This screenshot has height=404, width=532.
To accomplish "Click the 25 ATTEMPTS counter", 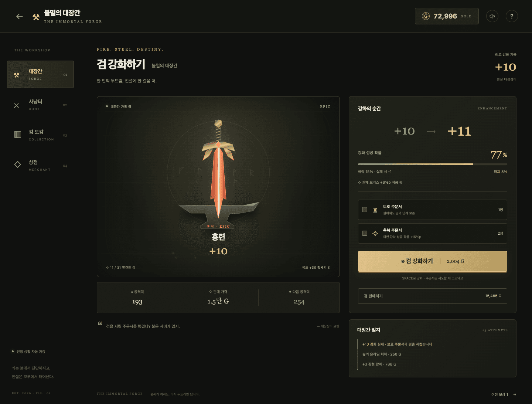I will 495,330.
